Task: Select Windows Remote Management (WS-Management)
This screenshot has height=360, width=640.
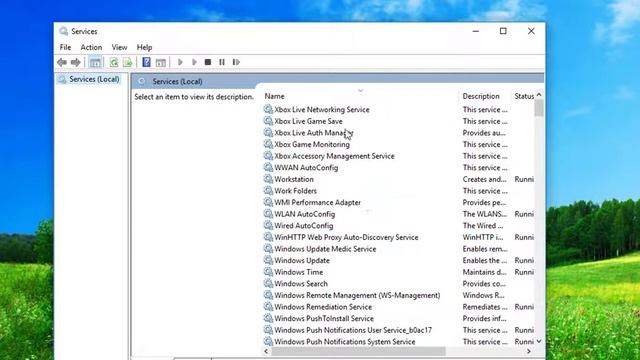Action: click(x=357, y=295)
